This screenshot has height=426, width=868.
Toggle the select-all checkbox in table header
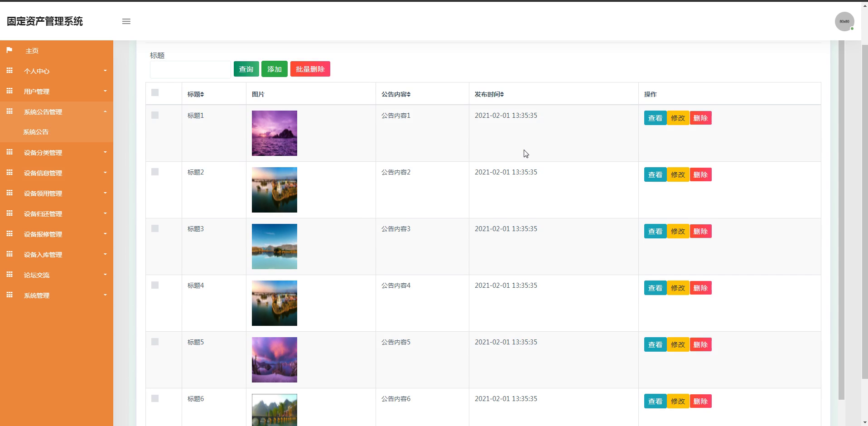(x=155, y=92)
